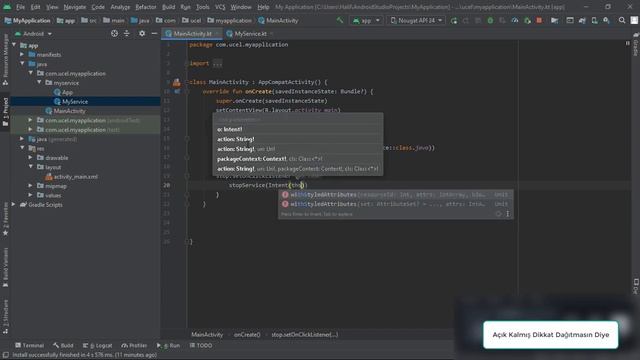Open the VCS menu

(x=220, y=7)
